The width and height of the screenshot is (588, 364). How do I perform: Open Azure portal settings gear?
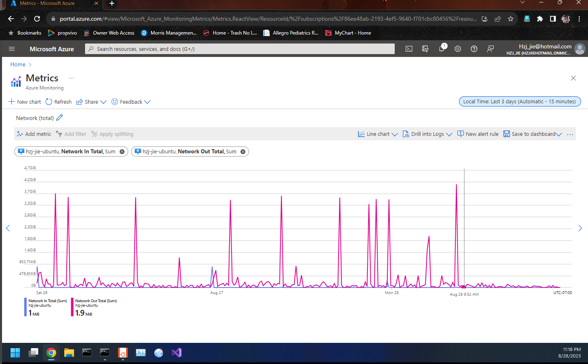coord(457,48)
